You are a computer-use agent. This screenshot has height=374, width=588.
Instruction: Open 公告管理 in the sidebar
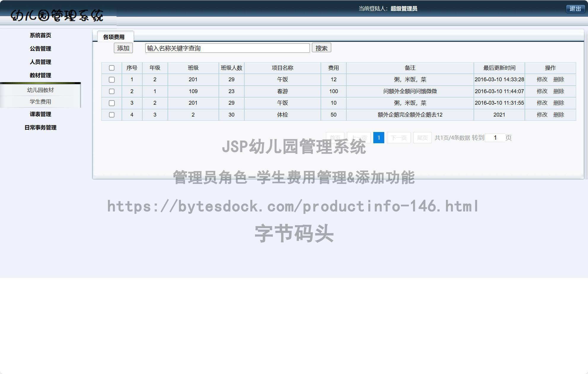(x=40, y=49)
